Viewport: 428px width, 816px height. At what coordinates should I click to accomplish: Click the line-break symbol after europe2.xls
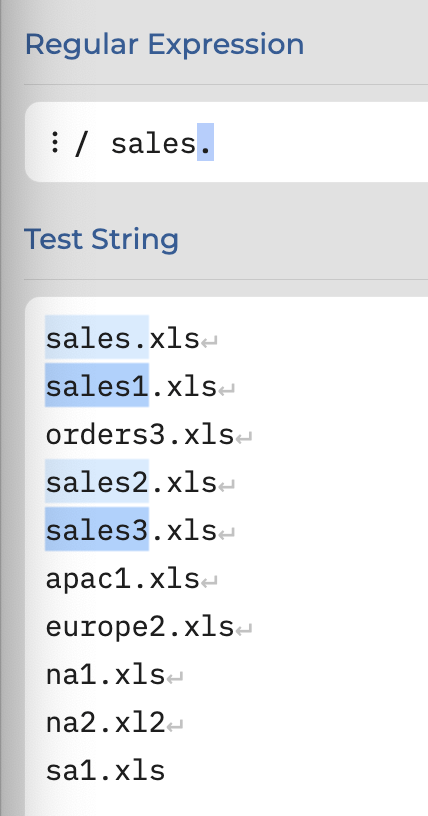coord(244,630)
